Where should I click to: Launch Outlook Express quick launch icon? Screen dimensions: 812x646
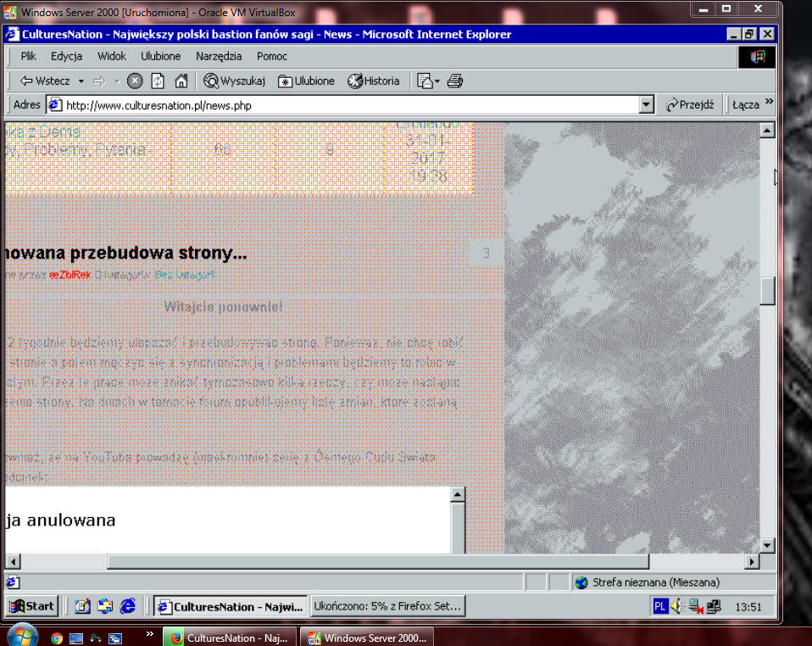[x=105, y=606]
